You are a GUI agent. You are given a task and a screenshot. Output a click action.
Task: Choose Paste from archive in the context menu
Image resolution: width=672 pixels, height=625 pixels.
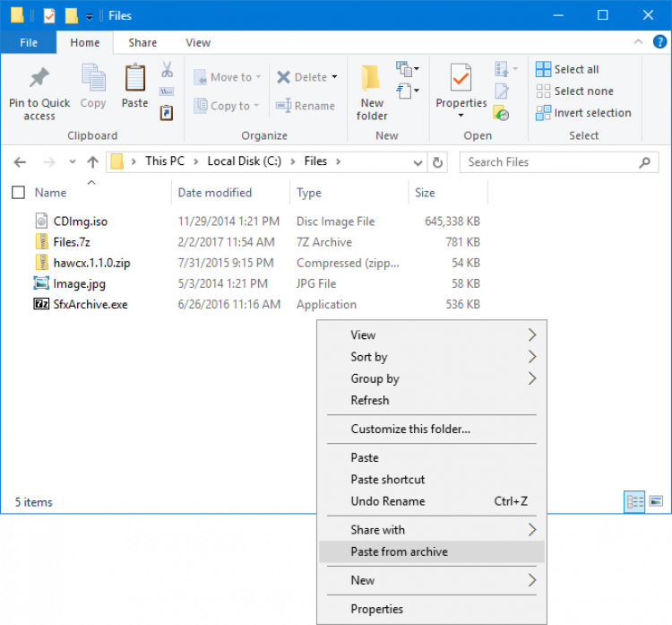432,551
